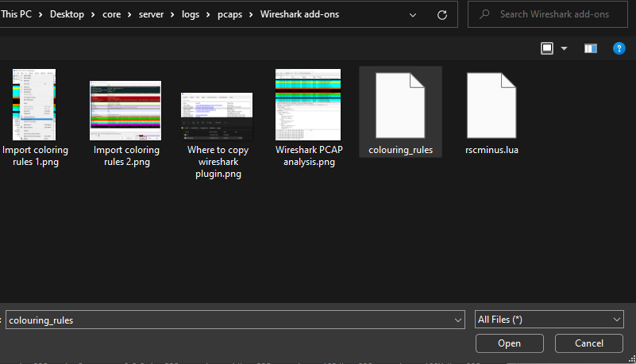Click the Import coloring rules 2.png label
This screenshot has height=364, width=636.
126,156
